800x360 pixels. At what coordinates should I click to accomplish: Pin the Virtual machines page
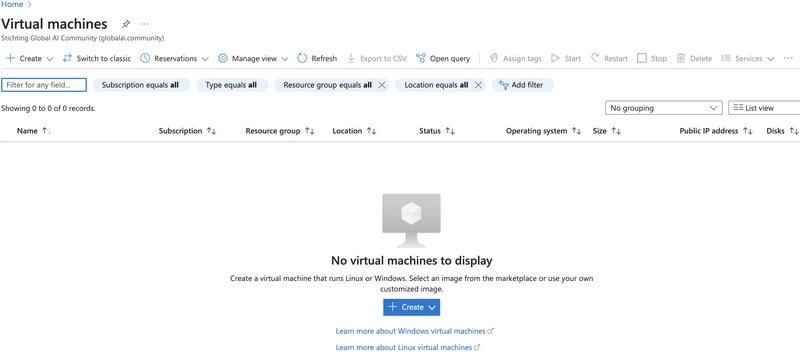click(126, 24)
